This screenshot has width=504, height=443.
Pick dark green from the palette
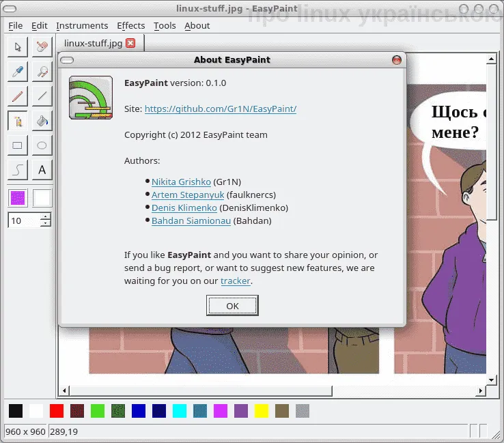[118, 411]
